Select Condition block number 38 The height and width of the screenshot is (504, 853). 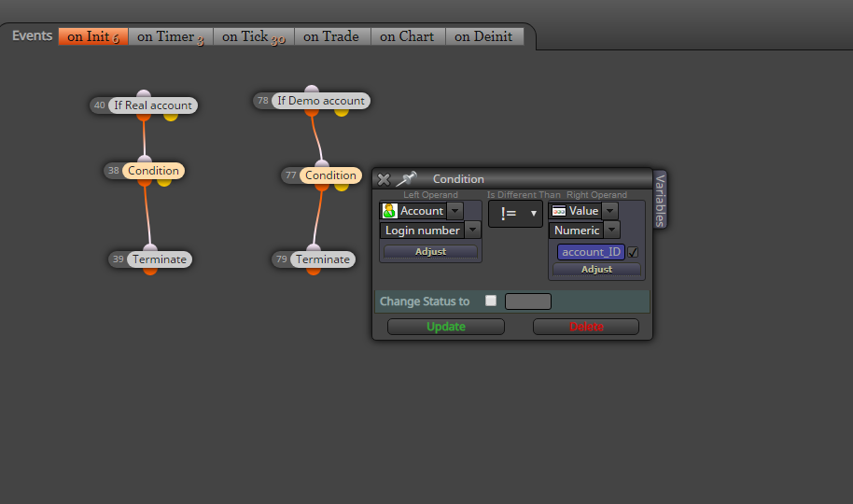pyautogui.click(x=153, y=171)
